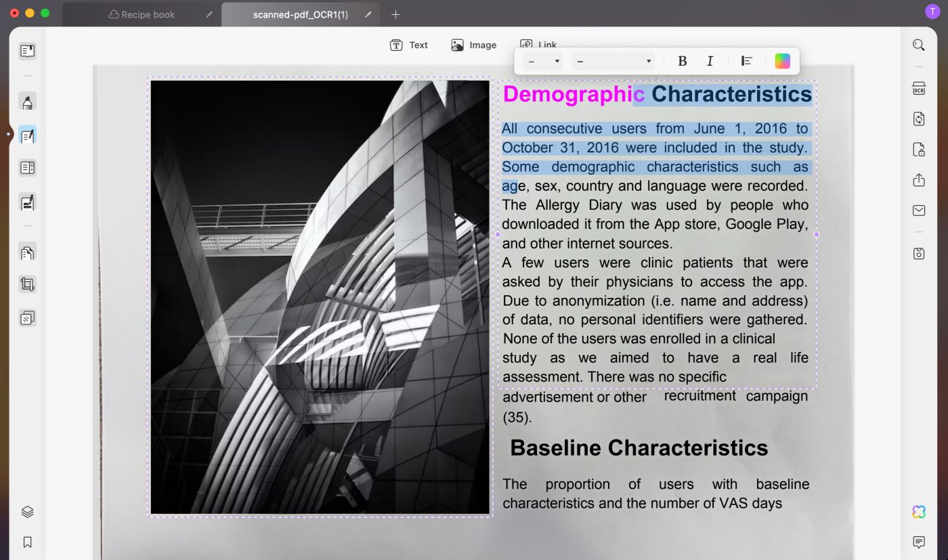Screen dimensions: 948x560
Task: Click the share file icon
Action: click(918, 180)
